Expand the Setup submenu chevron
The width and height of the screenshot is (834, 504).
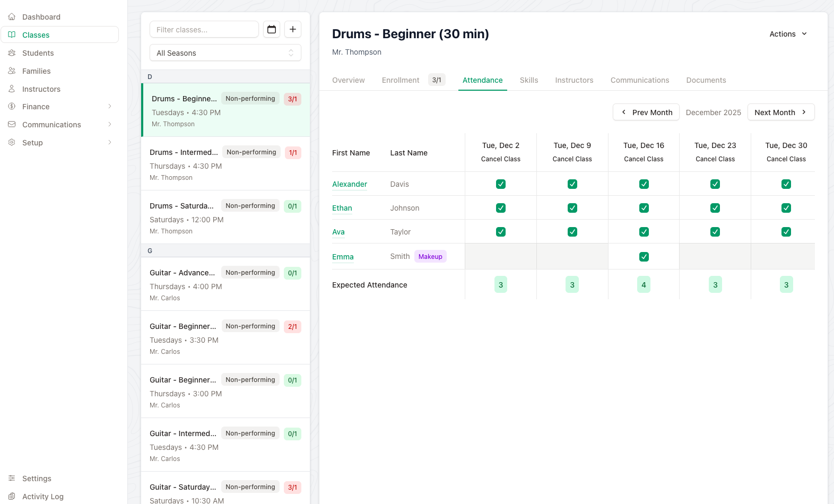point(110,143)
